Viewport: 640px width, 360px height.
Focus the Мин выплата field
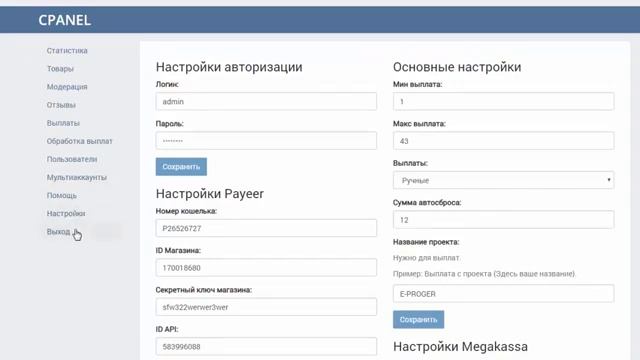coord(503,101)
